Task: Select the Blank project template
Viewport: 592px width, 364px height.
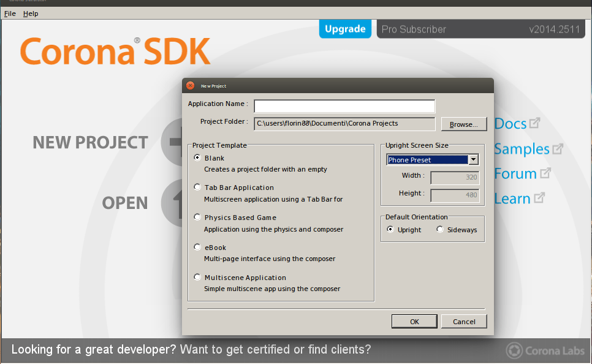Action: (197, 157)
